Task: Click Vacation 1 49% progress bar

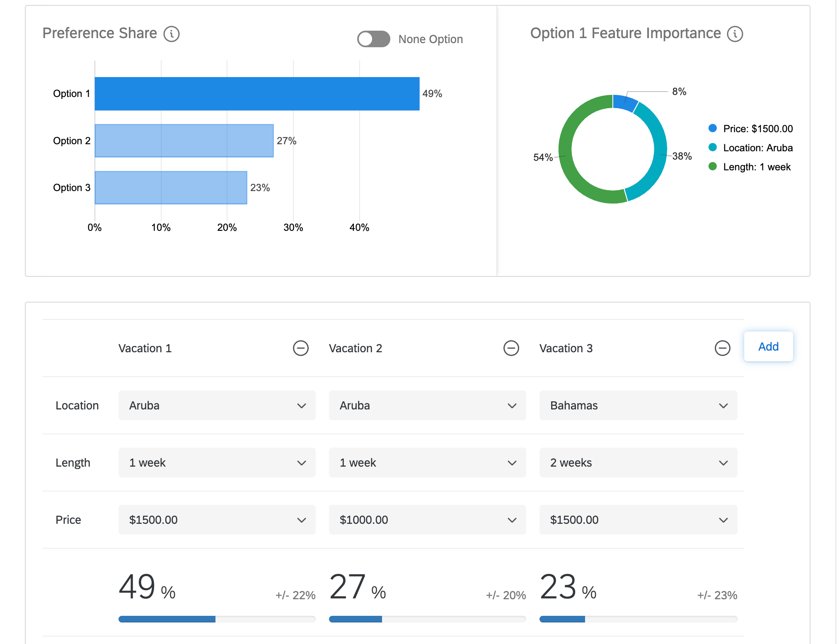Action: [x=167, y=619]
